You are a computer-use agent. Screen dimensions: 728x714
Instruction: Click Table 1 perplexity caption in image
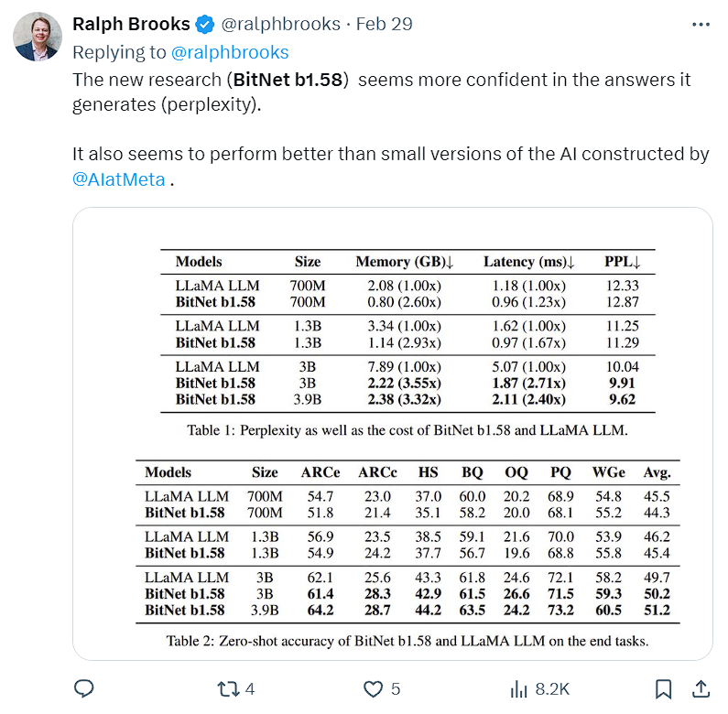pyautogui.click(x=407, y=430)
